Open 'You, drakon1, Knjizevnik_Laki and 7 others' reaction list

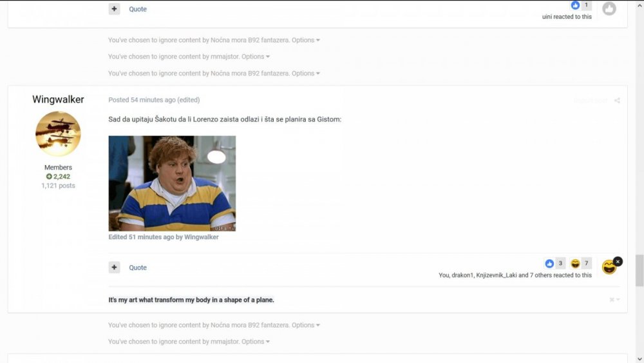click(515, 275)
